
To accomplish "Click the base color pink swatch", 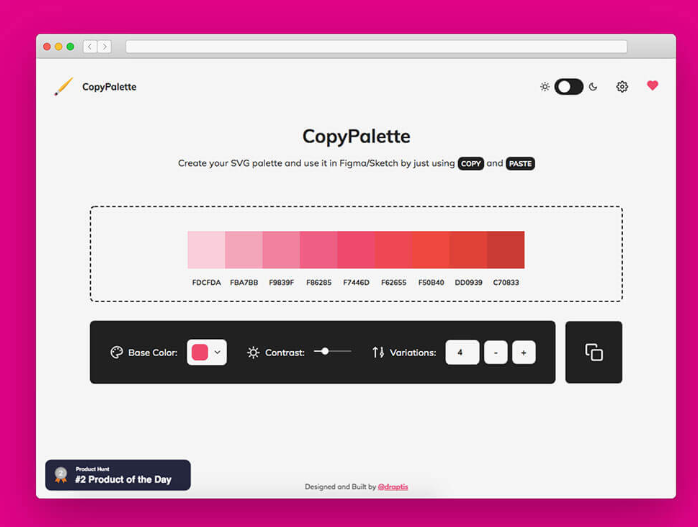I will (x=200, y=352).
